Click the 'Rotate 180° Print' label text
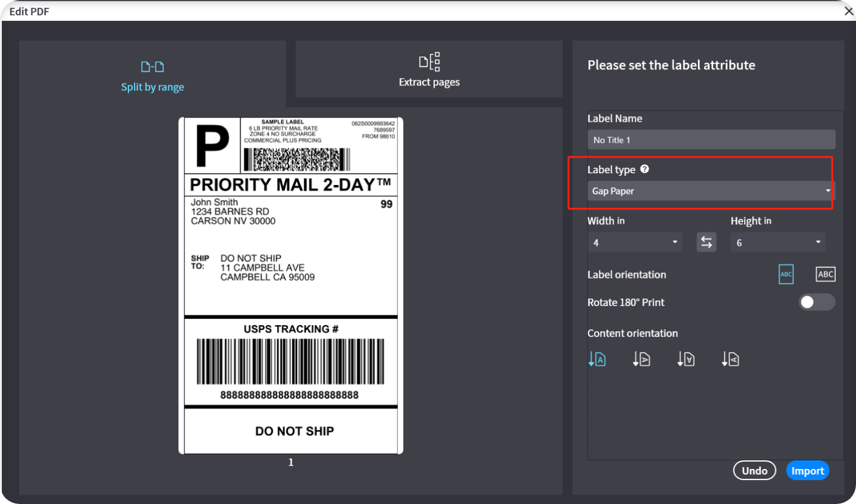The width and height of the screenshot is (856, 504). click(626, 302)
